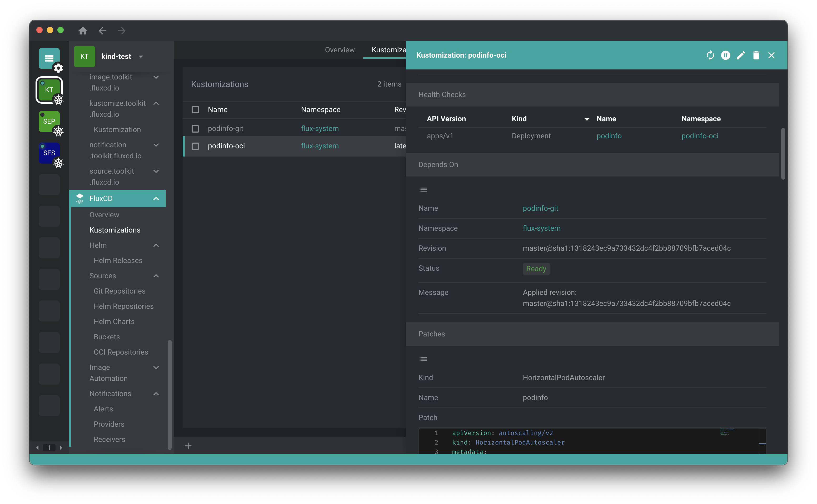
Task: Click the reconcile refresh icon in header
Action: tap(710, 55)
